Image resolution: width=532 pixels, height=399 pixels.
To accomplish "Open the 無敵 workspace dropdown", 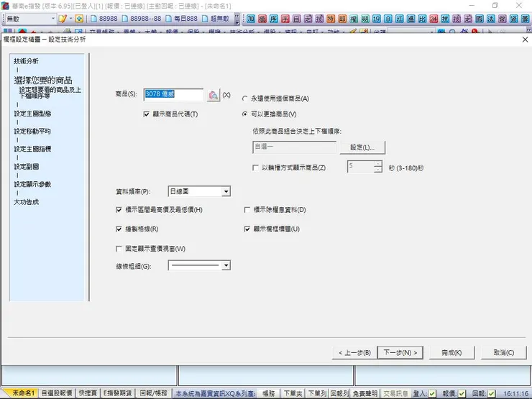I will click(53, 19).
